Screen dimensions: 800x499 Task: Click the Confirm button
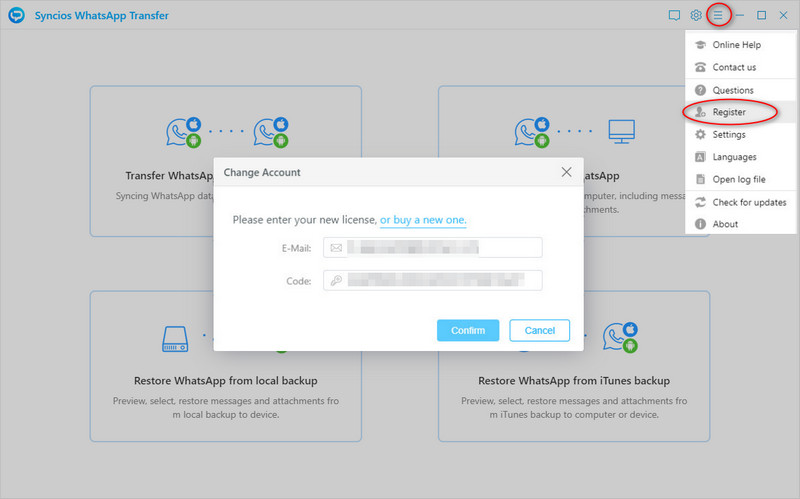pos(468,331)
